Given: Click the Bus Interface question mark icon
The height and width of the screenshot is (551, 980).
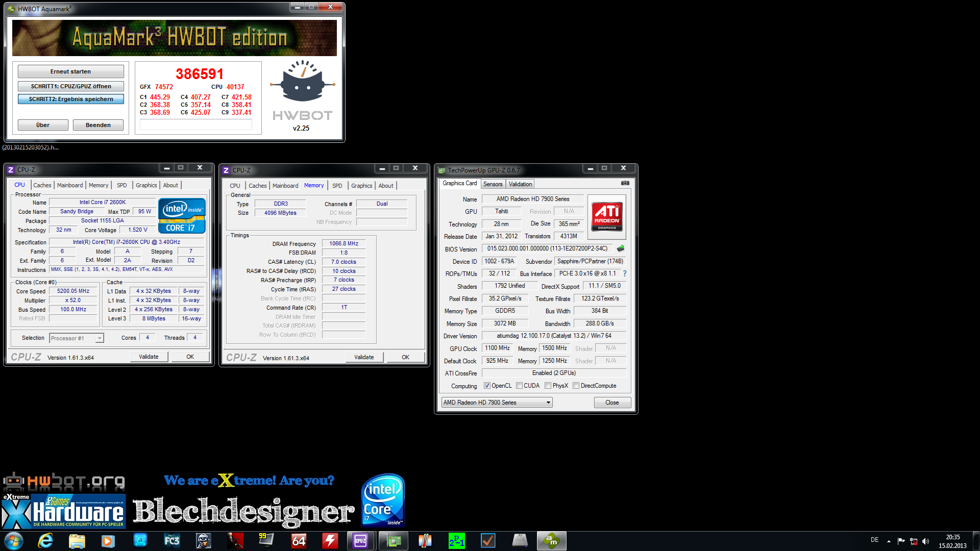Looking at the screenshot, I should click(x=624, y=273).
